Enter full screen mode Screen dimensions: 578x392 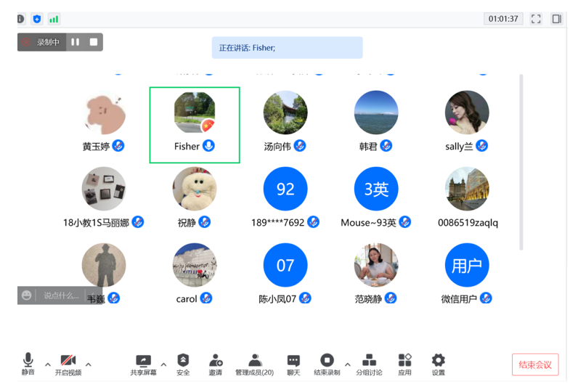536,19
